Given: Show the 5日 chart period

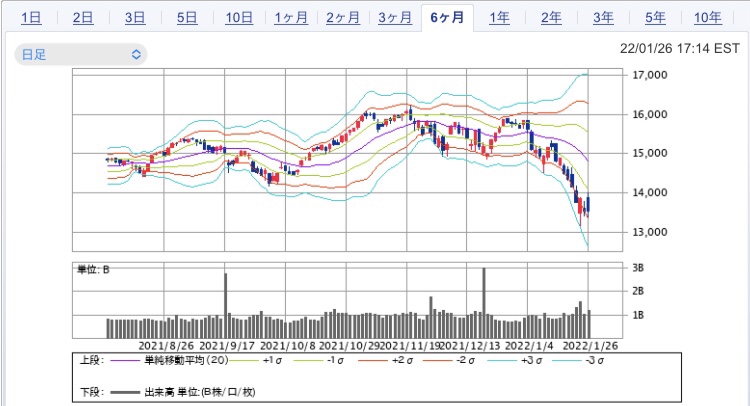Looking at the screenshot, I should pos(186,18).
